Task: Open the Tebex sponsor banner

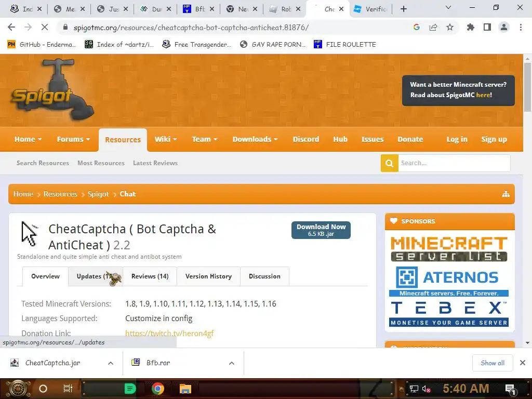Action: (x=448, y=313)
